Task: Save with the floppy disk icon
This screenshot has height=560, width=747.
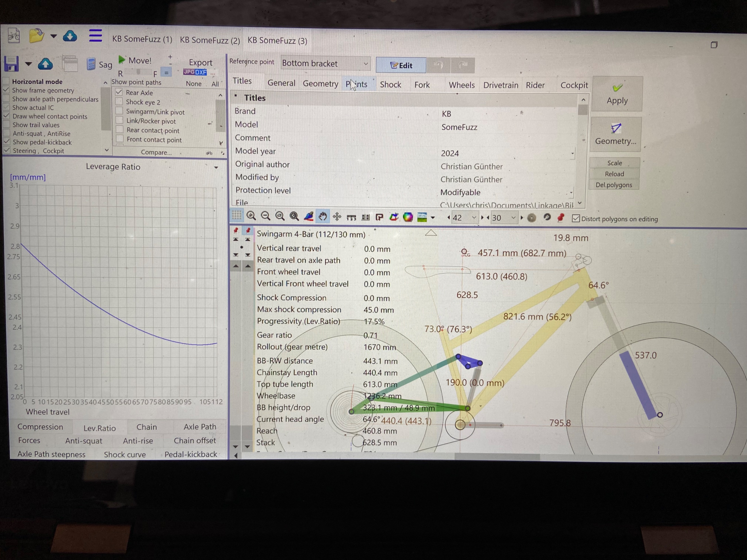Action: click(x=11, y=63)
